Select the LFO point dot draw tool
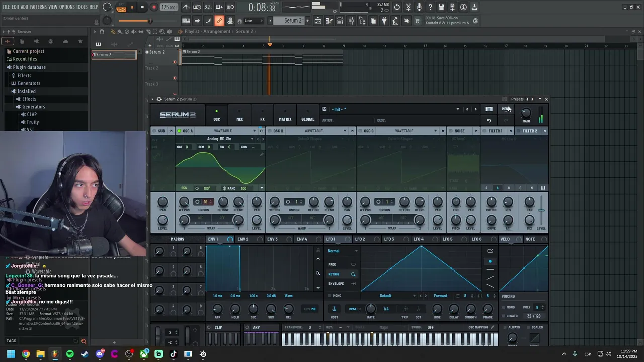Viewport: 644px width, 362px height. [x=490, y=261]
